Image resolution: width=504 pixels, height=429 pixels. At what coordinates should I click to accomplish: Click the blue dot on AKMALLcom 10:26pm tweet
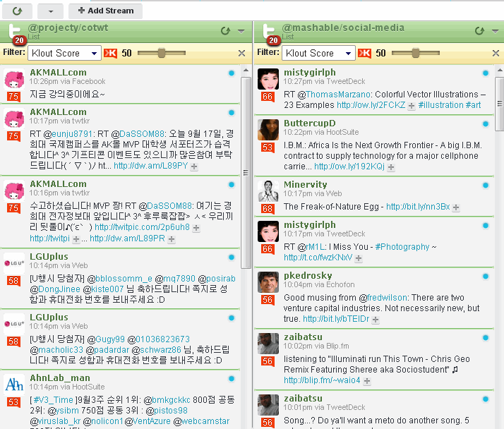click(232, 73)
